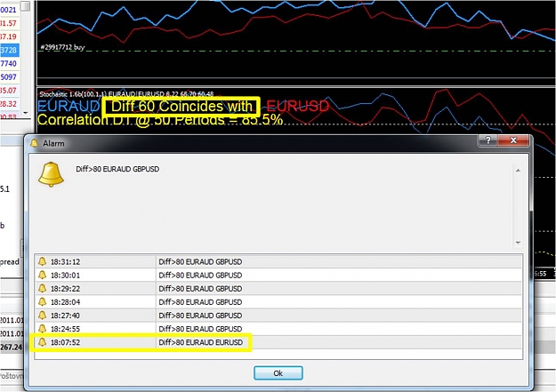This screenshot has height=392, width=556.
Task: Click bell icon in the 18:27:40 row
Action: click(42, 315)
